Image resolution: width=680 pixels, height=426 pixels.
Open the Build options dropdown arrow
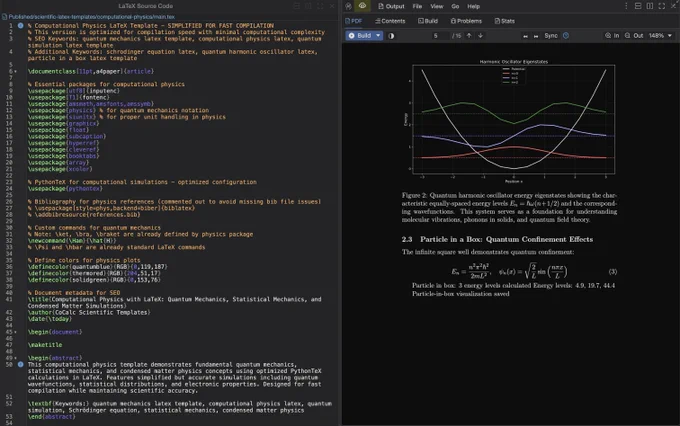[x=378, y=36]
